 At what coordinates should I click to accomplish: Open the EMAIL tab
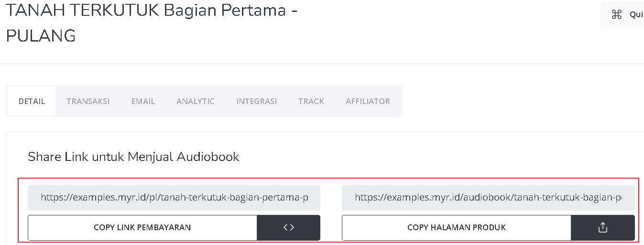(x=143, y=101)
